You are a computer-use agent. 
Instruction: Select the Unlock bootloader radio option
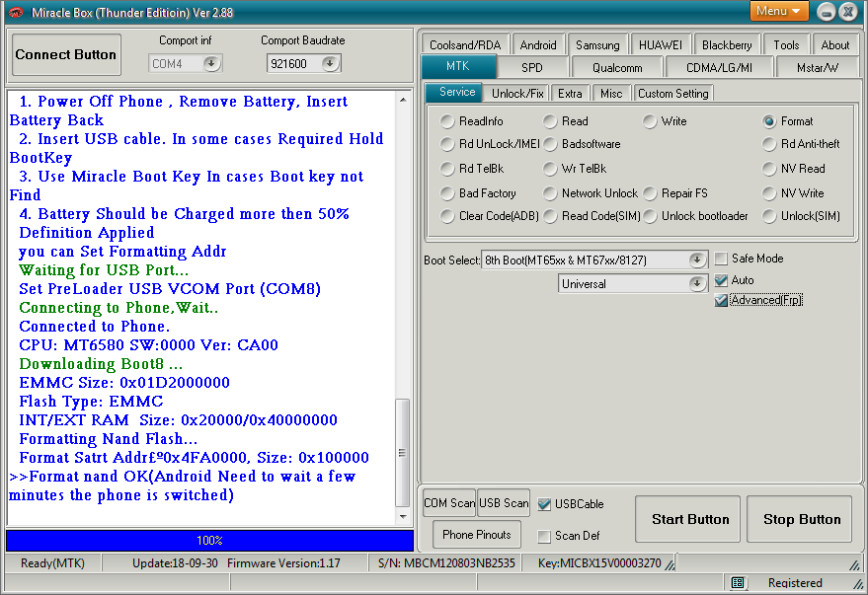click(x=650, y=216)
